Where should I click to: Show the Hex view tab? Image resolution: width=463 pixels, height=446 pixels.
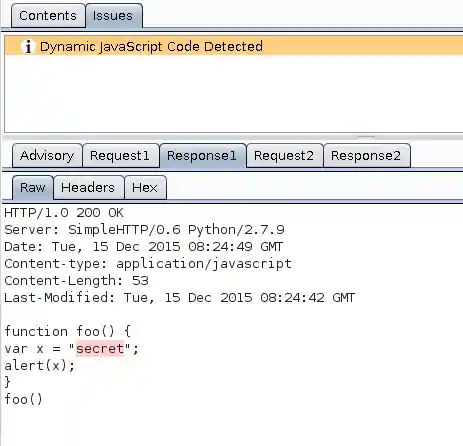[145, 188]
